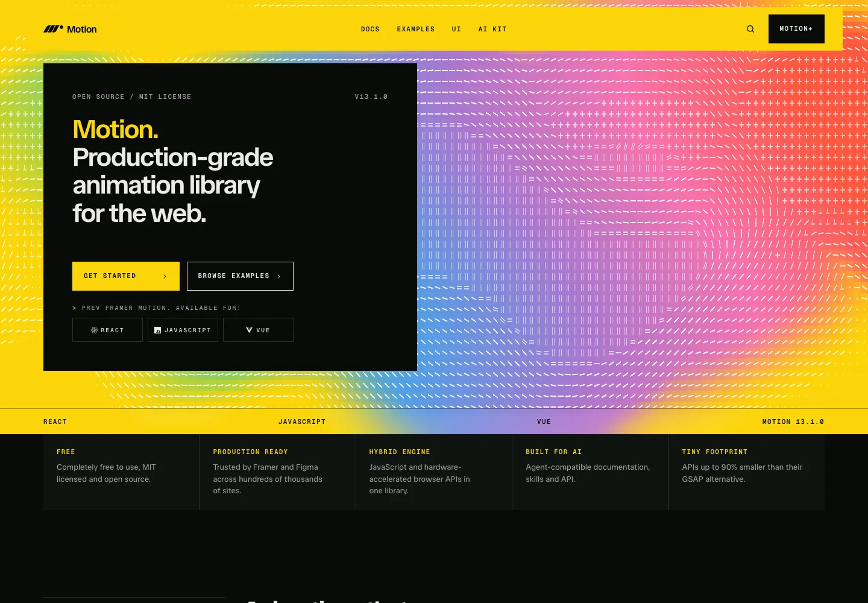Click the Get Started button
The height and width of the screenshot is (603, 868).
126,276
